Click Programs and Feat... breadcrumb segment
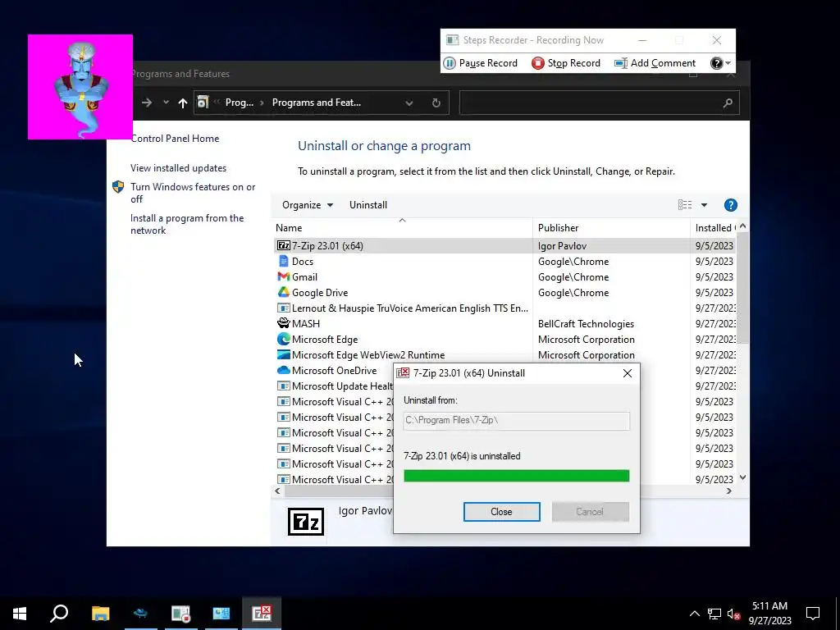 click(x=316, y=103)
